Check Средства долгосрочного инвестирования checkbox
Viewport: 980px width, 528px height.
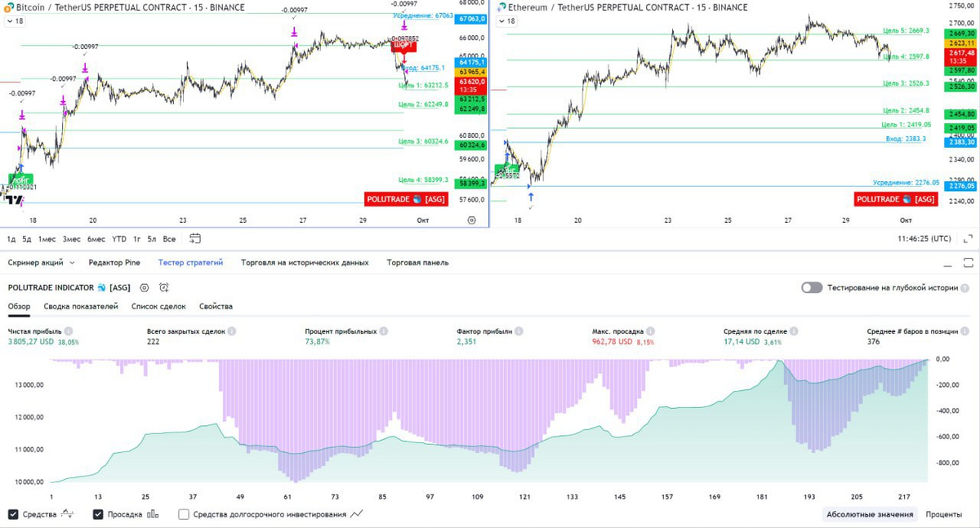pos(184,515)
